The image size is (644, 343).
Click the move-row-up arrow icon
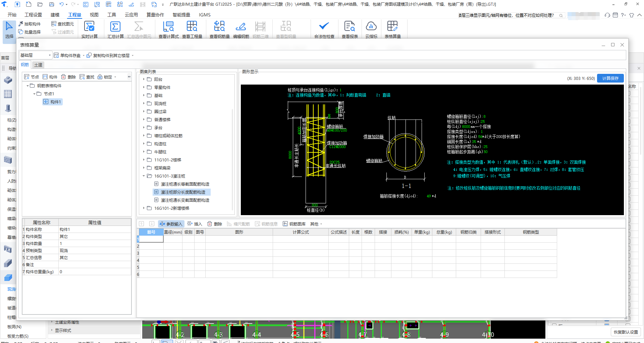[x=142, y=224]
